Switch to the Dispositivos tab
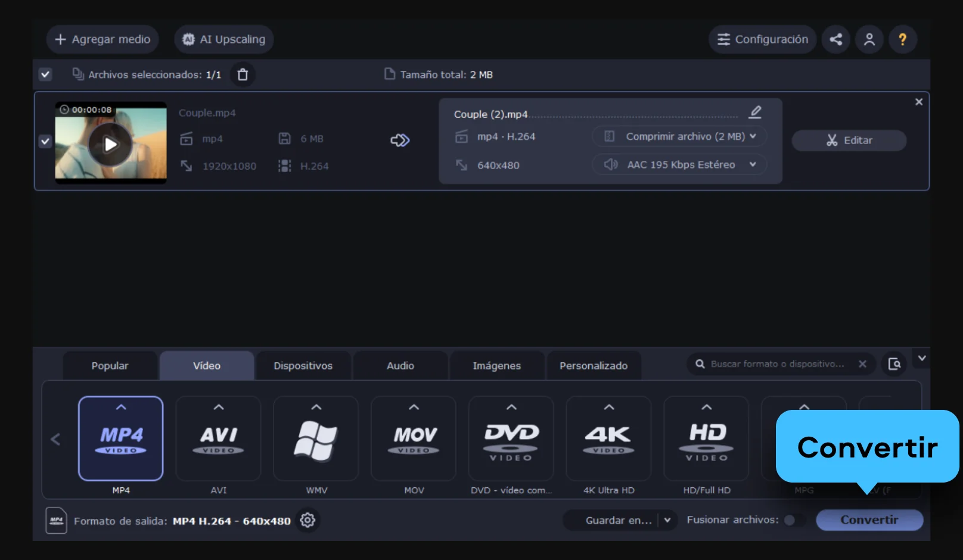The width and height of the screenshot is (963, 560). tap(303, 366)
